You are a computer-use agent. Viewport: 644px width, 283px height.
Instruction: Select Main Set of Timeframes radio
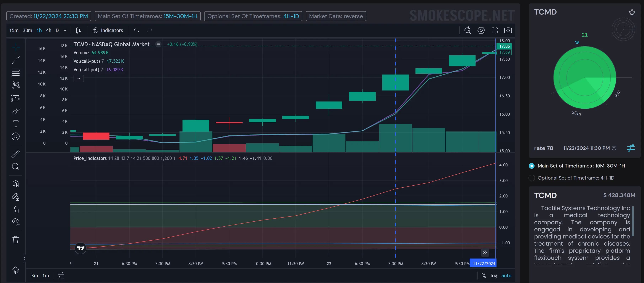(x=532, y=166)
